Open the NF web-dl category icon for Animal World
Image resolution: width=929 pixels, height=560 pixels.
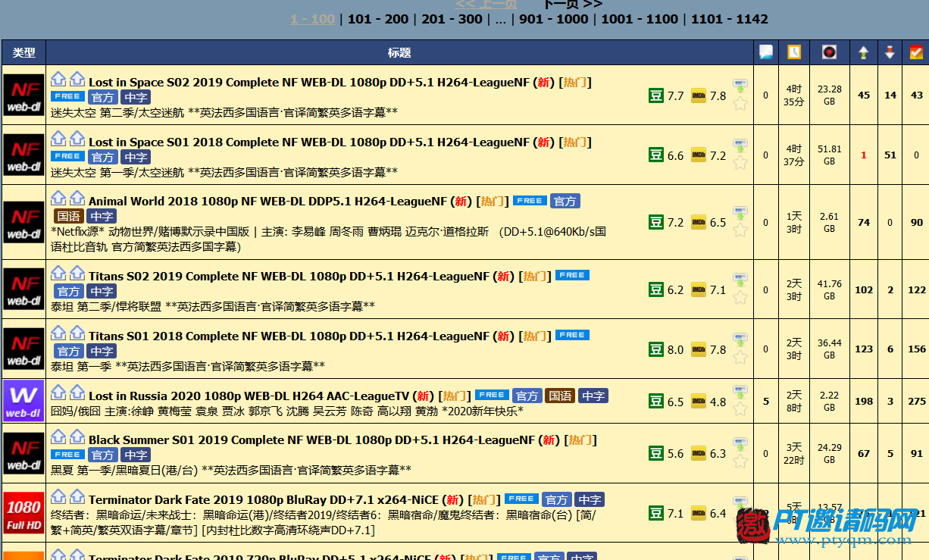coord(23,222)
